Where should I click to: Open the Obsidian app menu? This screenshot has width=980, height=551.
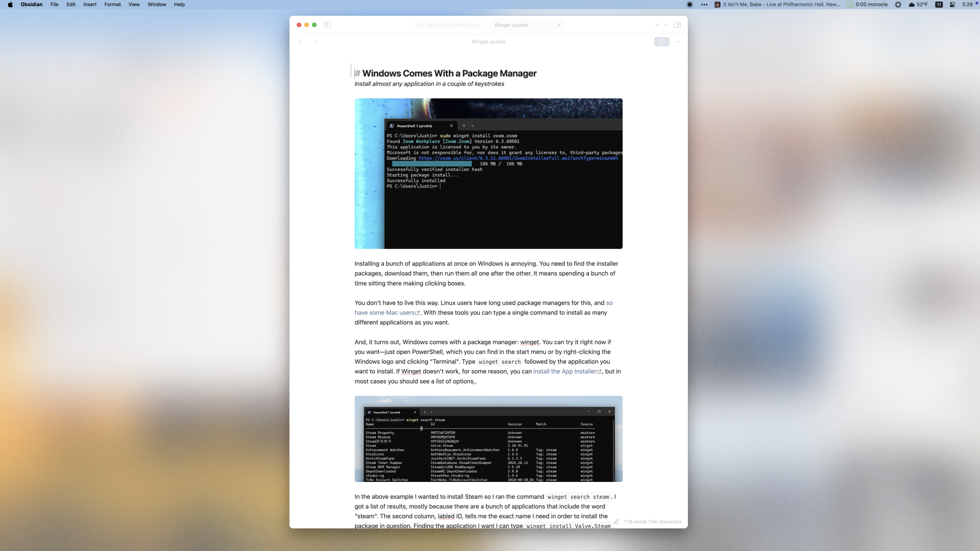point(31,4)
